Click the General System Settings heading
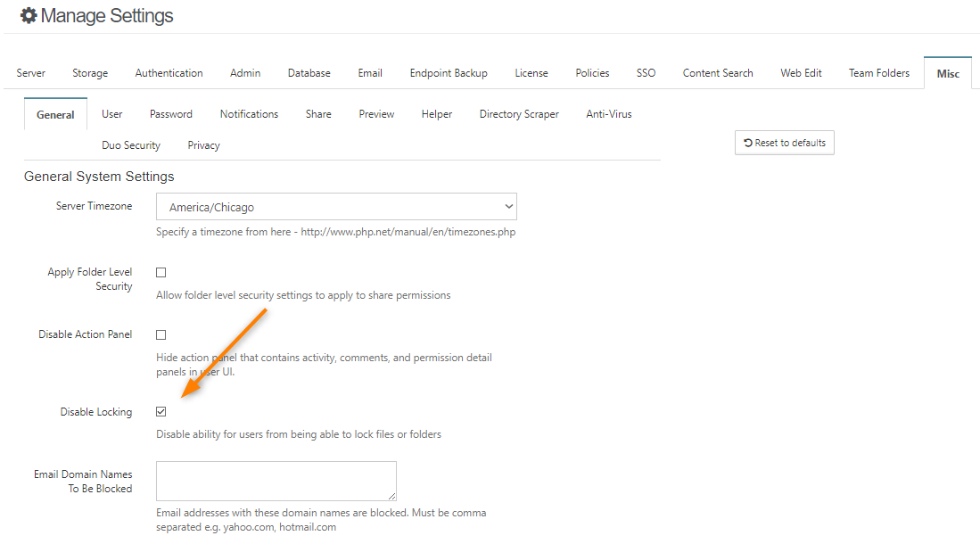 pos(99,177)
